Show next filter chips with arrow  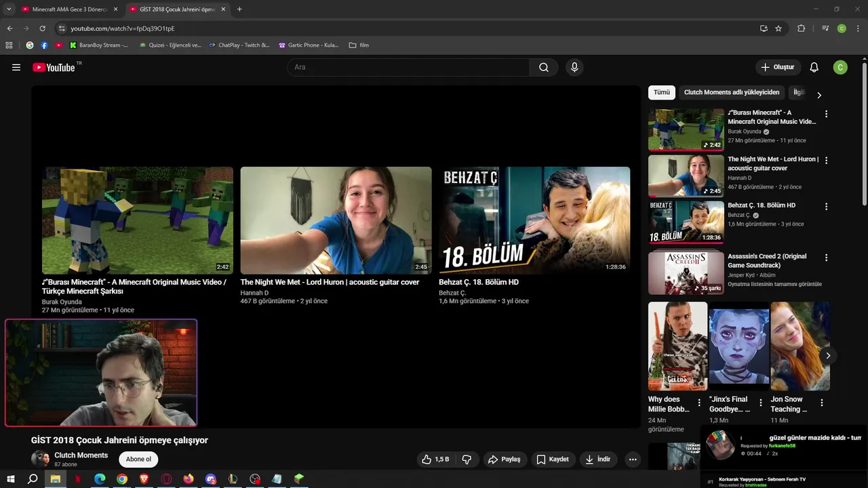(819, 95)
